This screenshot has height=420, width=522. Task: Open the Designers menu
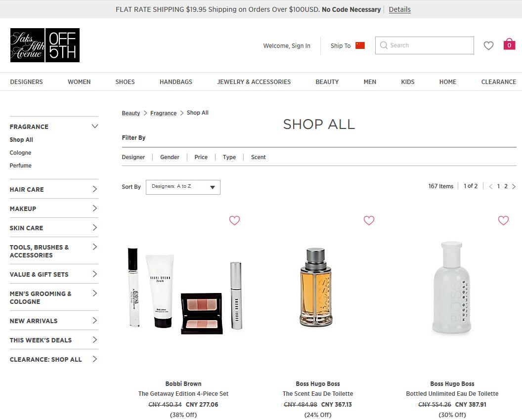pos(26,82)
